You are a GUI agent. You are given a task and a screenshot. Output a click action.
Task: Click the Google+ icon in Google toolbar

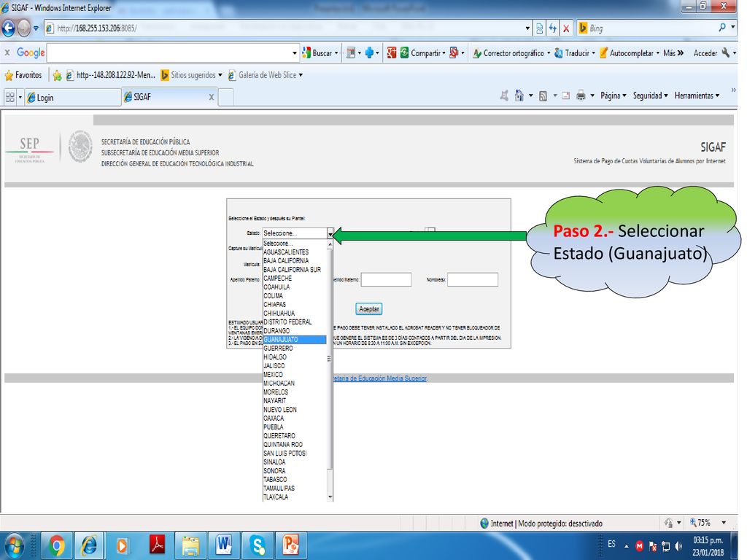tap(392, 52)
